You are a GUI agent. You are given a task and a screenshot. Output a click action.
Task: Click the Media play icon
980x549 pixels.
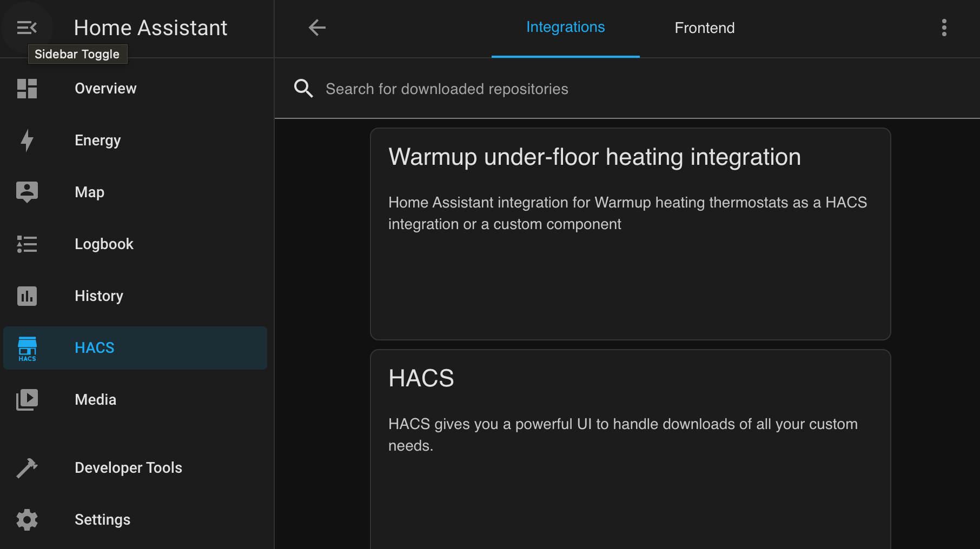27,400
